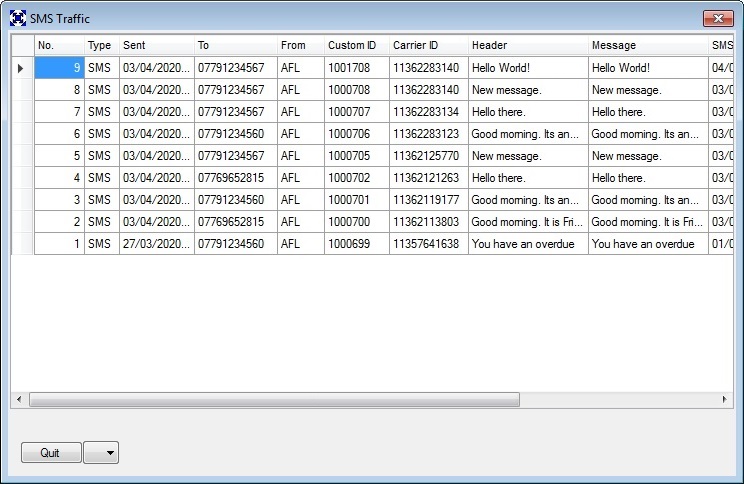The width and height of the screenshot is (744, 484).
Task: Click Header cell 'You have an overdue'
Action: [528, 243]
